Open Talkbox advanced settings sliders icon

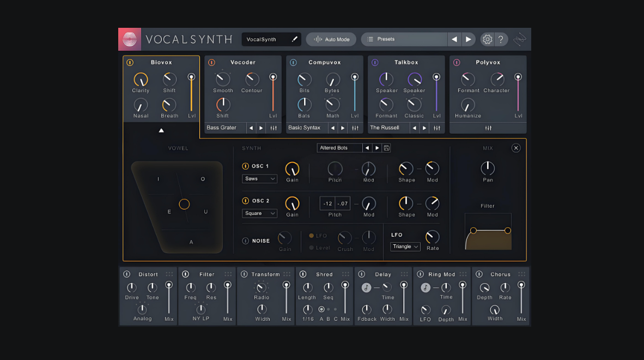437,128
